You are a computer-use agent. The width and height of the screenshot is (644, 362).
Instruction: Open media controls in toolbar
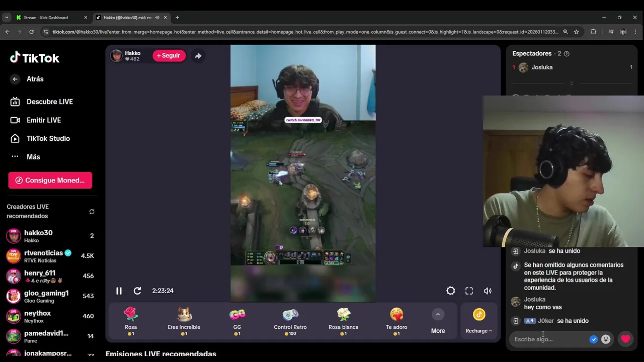click(x=611, y=32)
